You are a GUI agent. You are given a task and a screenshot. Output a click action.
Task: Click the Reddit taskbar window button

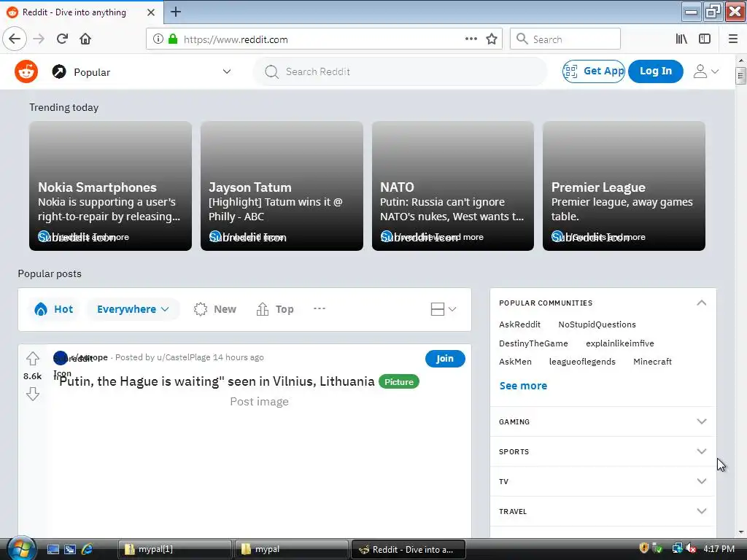pos(409,549)
